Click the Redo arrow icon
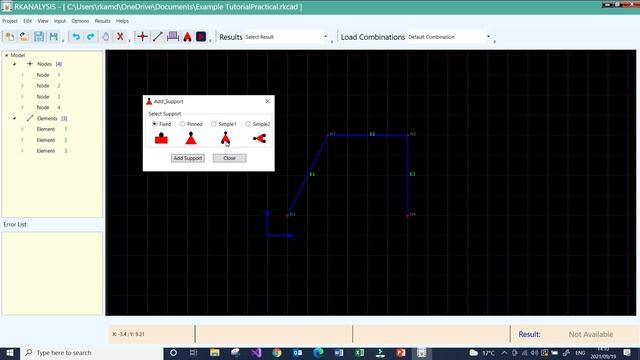 click(91, 37)
